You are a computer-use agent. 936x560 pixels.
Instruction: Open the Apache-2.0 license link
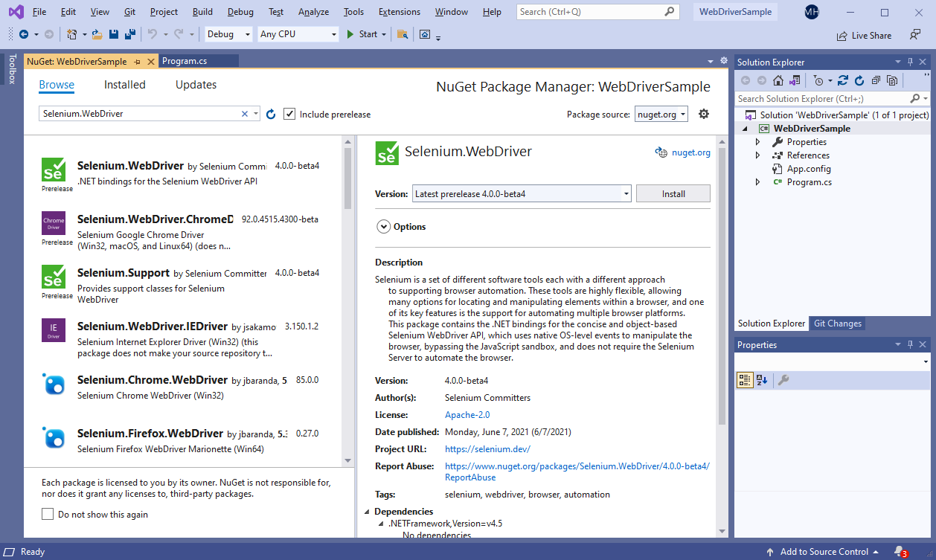coord(467,414)
